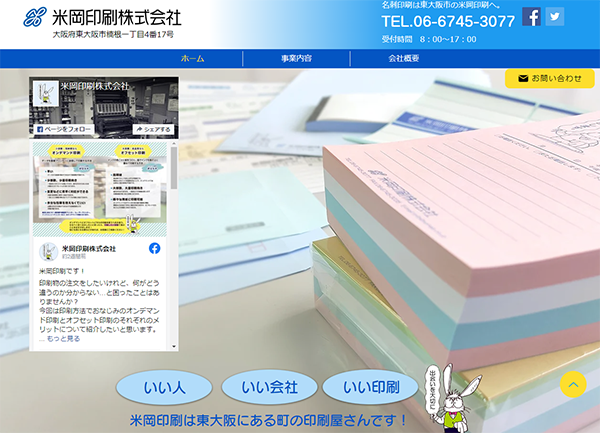Select the いい人 oval button
600x433 pixels.
[164, 387]
